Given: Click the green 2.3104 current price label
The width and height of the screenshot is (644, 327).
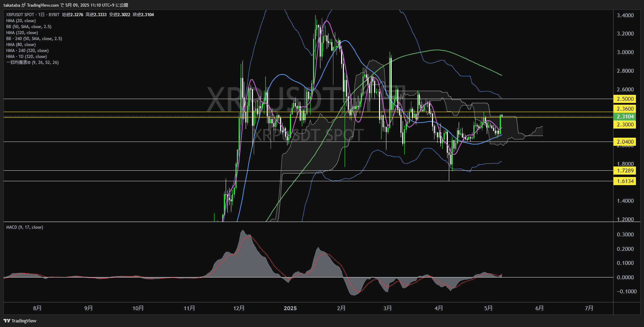Looking at the screenshot, I should 625,117.
